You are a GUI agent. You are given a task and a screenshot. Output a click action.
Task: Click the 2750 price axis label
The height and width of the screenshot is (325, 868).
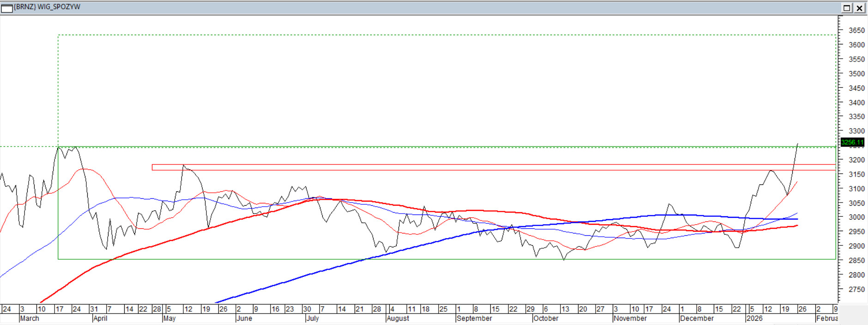pyautogui.click(x=856, y=289)
